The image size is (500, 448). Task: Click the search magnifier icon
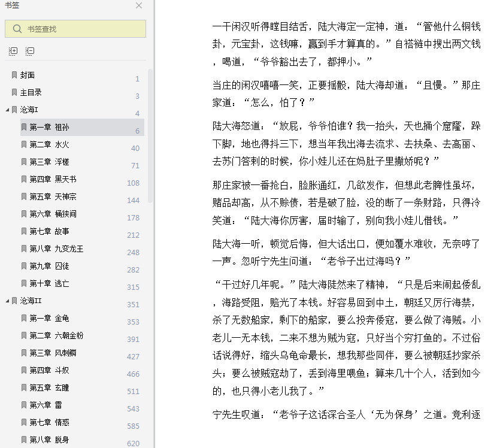(x=17, y=29)
